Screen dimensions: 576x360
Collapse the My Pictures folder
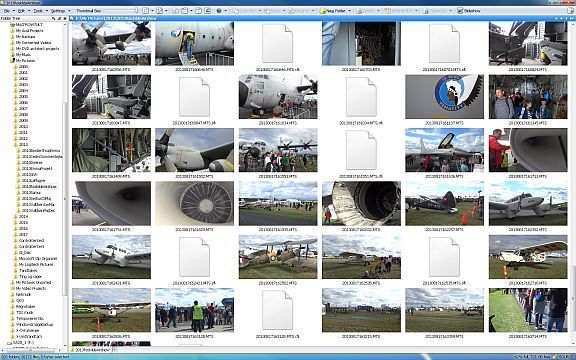tap(11, 60)
